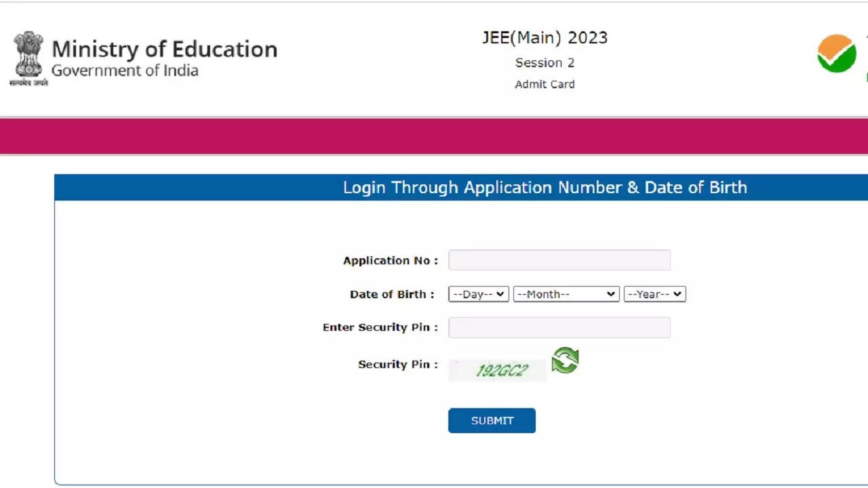This screenshot has height=488, width=868.
Task: Click the refresh captcha icon
Action: click(x=565, y=361)
